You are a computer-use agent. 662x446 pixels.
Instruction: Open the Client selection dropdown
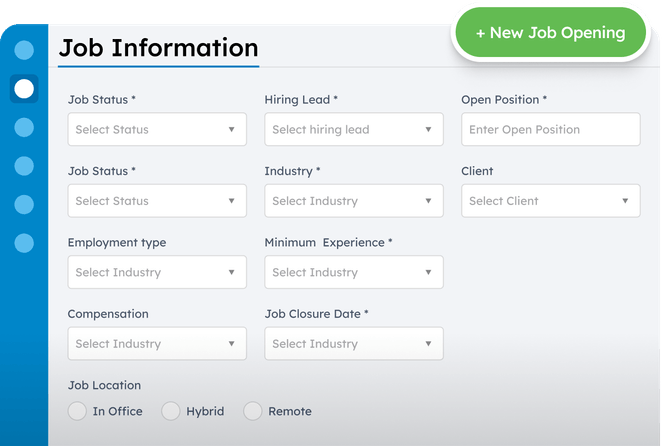pos(550,201)
